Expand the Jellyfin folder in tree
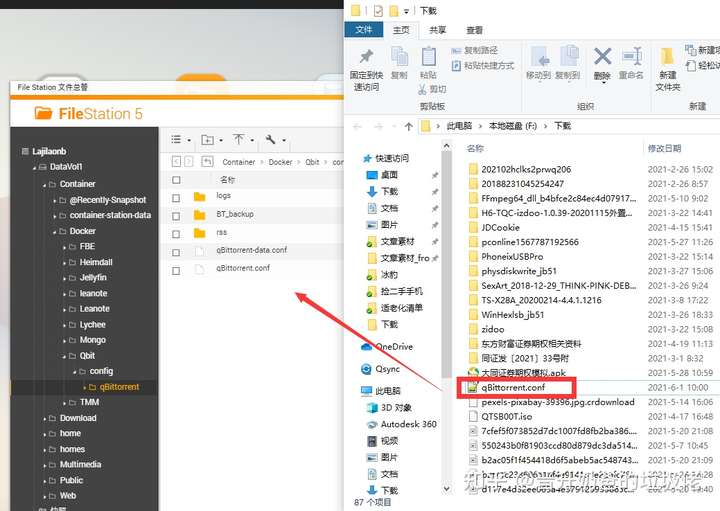The image size is (720, 511). (64, 279)
